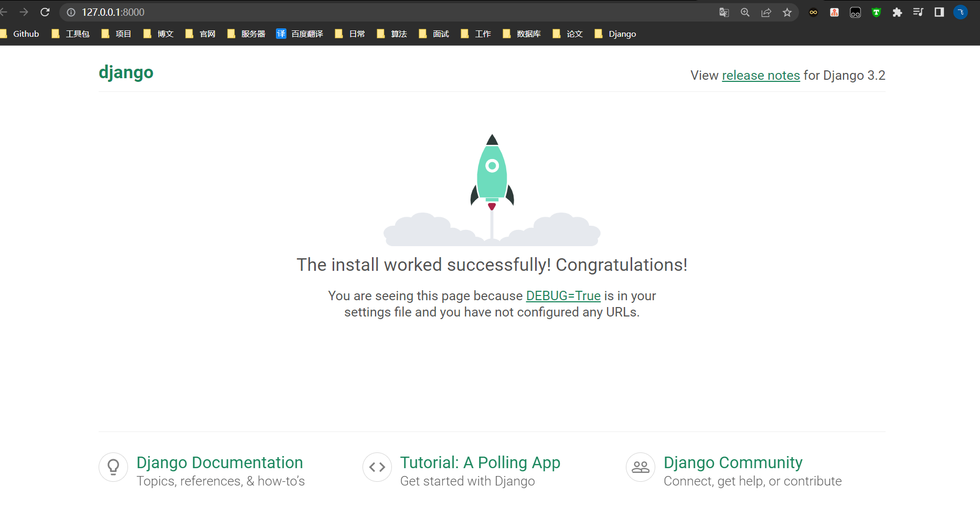Open the 论文 bookmarks folder
This screenshot has width=980, height=507.
tap(568, 34)
